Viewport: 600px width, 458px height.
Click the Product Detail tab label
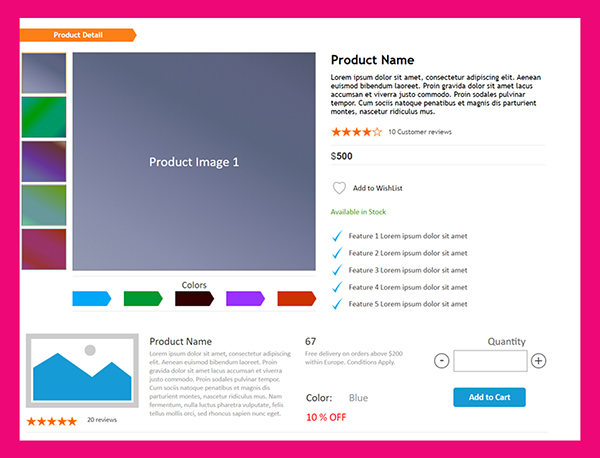tap(78, 35)
